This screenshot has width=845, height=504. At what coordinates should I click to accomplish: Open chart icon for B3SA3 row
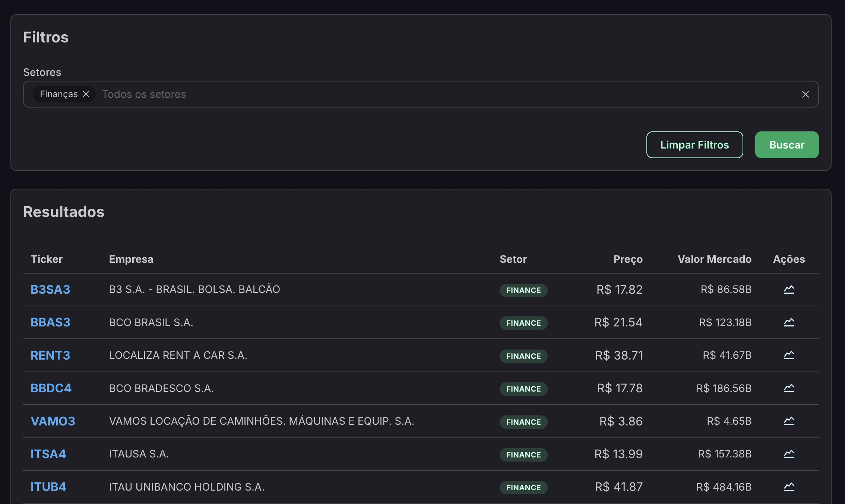tap(789, 289)
